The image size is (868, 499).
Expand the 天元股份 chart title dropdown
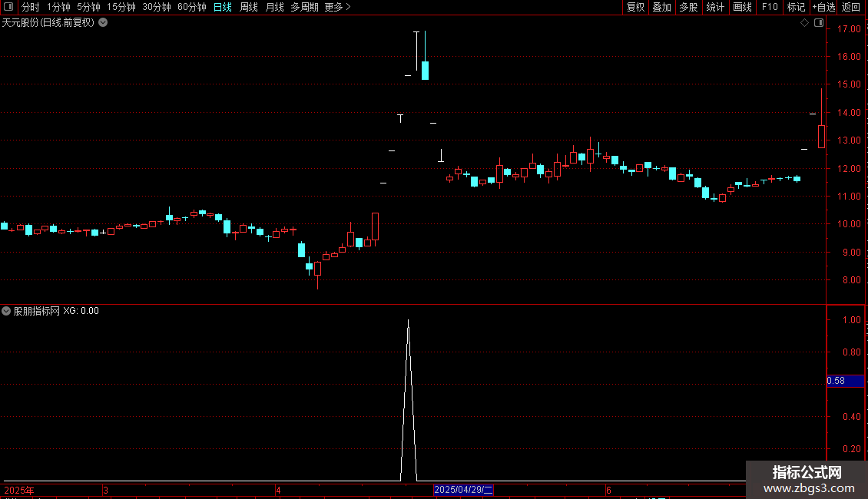[x=103, y=23]
